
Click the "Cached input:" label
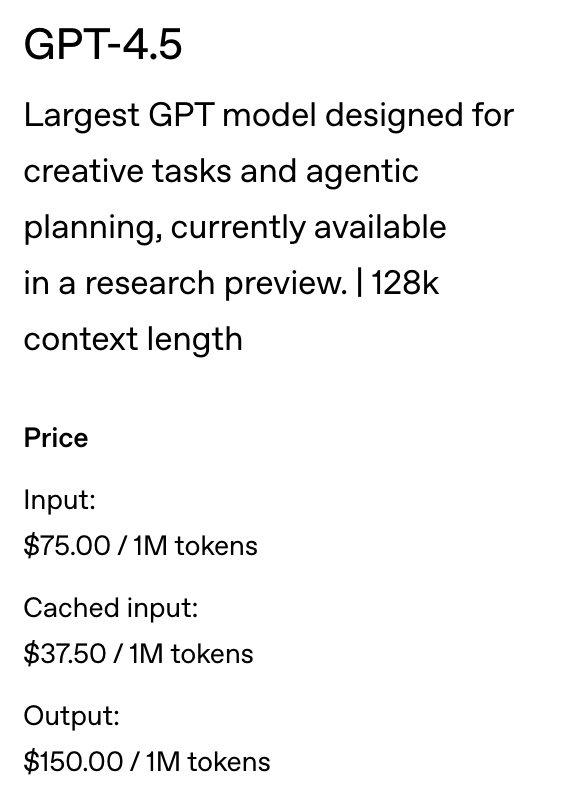click(111, 609)
